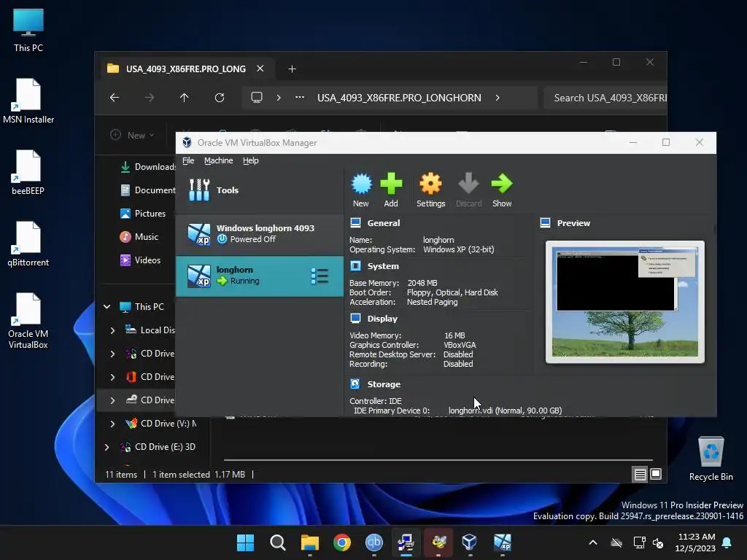Open Videos in Explorer sidebar
This screenshot has width=747, height=560.
141,260
